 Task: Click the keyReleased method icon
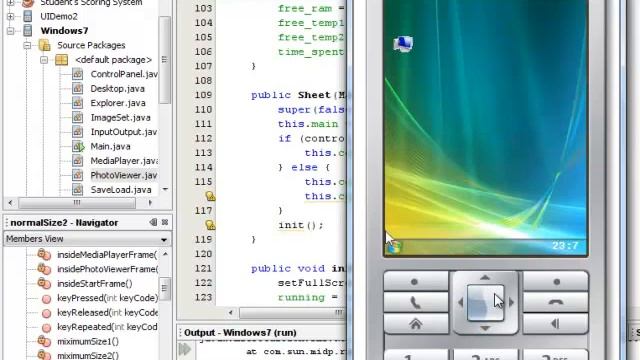pos(47,313)
